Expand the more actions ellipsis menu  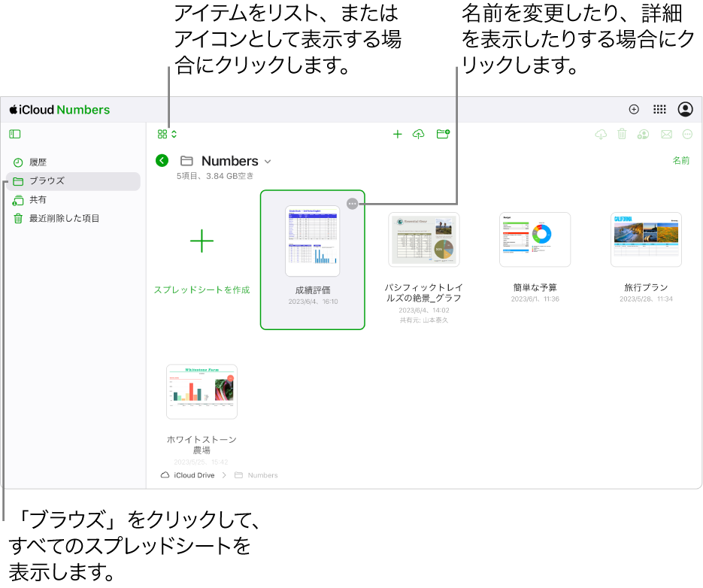[x=686, y=134]
